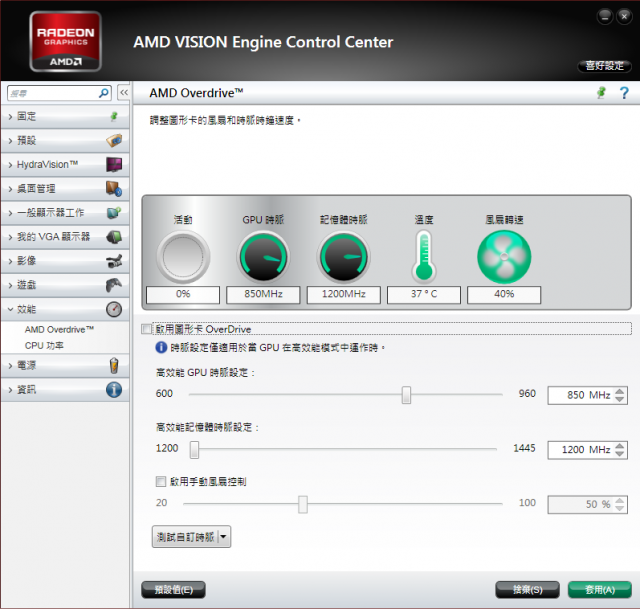Screen dimensions: 640x609
Task: Increase GPU clock 850 MHz with up arrow
Action: pos(620,391)
